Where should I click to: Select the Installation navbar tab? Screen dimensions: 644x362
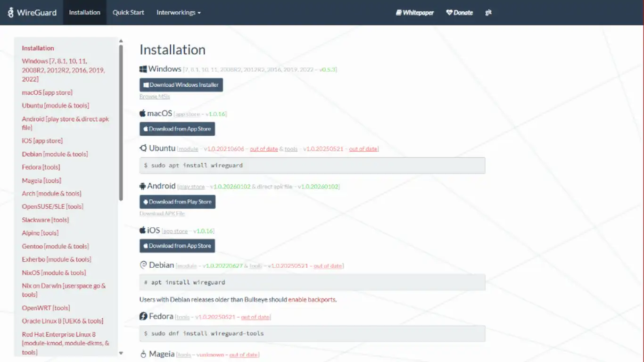[x=84, y=13]
